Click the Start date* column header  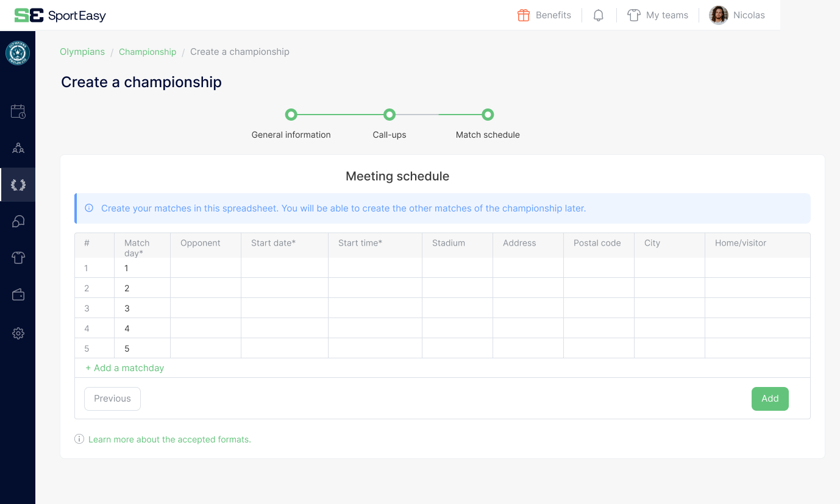285,246
